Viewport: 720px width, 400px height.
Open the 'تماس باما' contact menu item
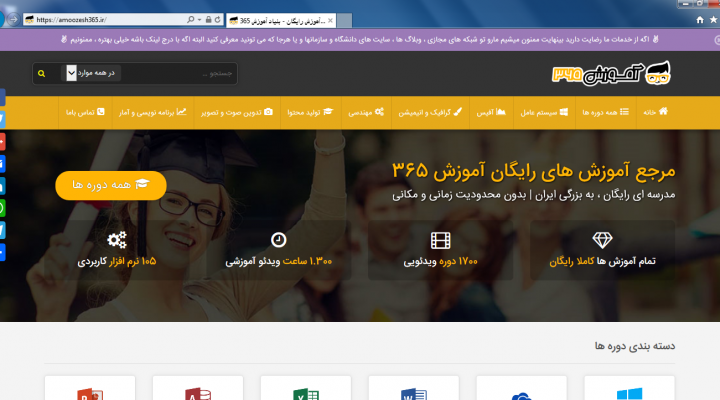point(85,112)
